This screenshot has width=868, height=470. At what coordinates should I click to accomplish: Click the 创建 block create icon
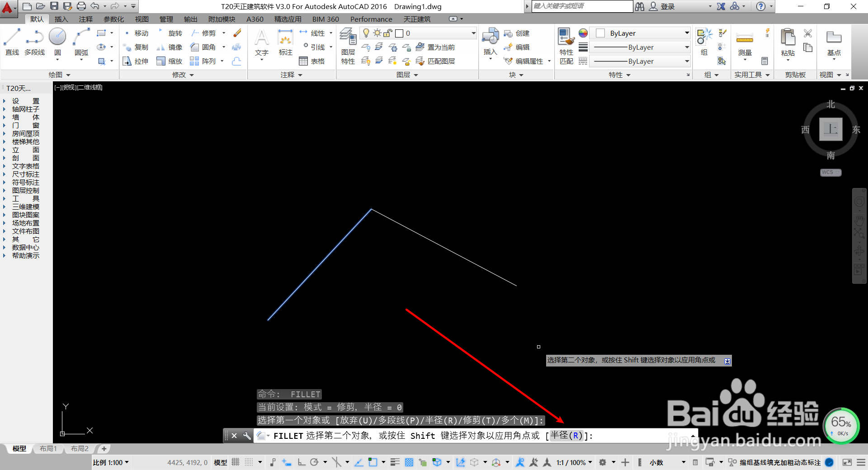(x=517, y=33)
